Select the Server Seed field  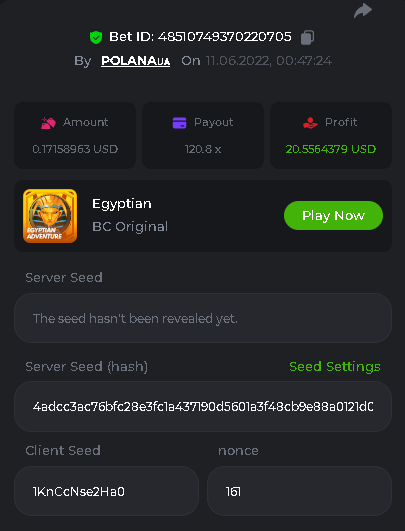point(203,318)
